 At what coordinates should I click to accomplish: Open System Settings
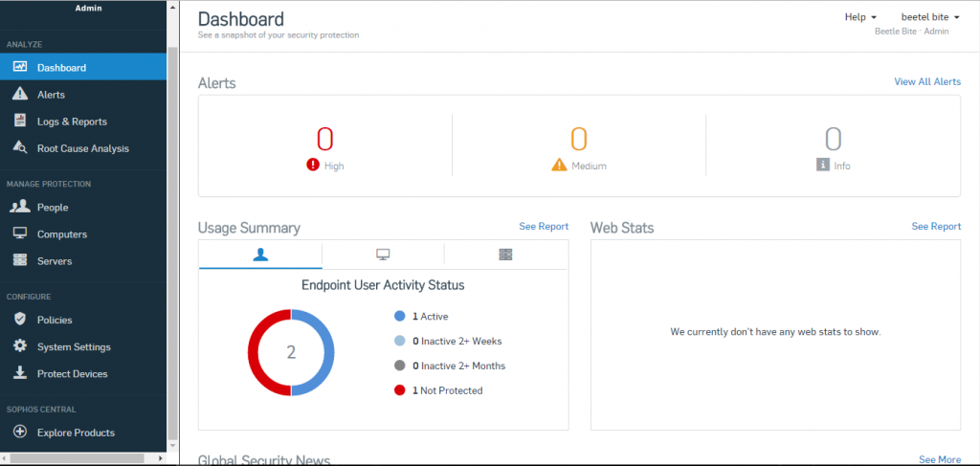pyautogui.click(x=83, y=346)
